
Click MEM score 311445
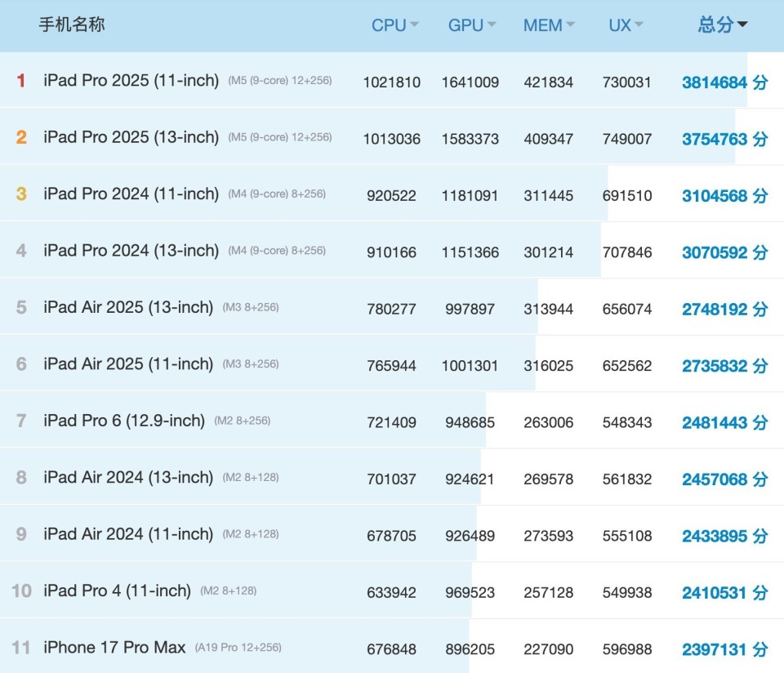tap(549, 195)
